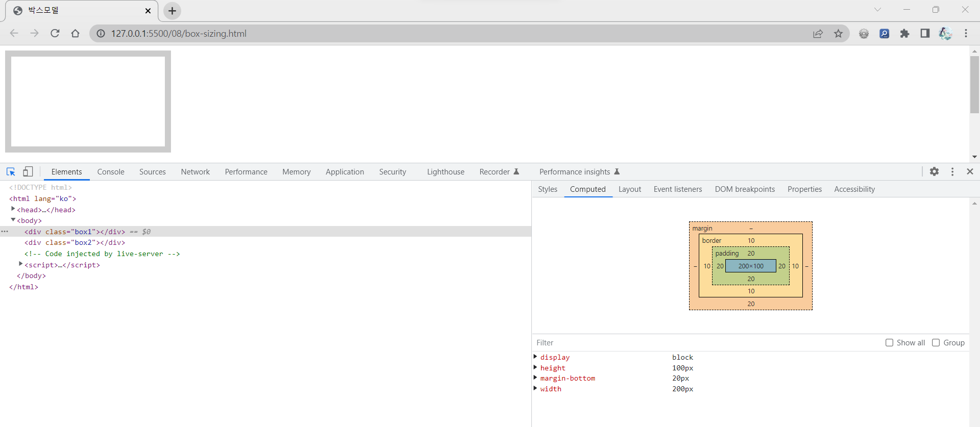The height and width of the screenshot is (427, 980).
Task: Select the closing body tag row
Action: pos(265,276)
